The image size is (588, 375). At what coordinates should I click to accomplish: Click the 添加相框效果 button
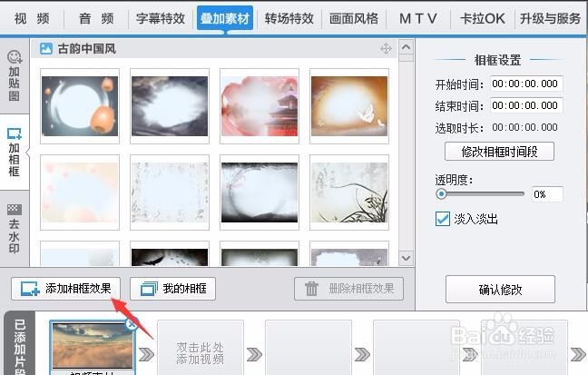click(66, 289)
